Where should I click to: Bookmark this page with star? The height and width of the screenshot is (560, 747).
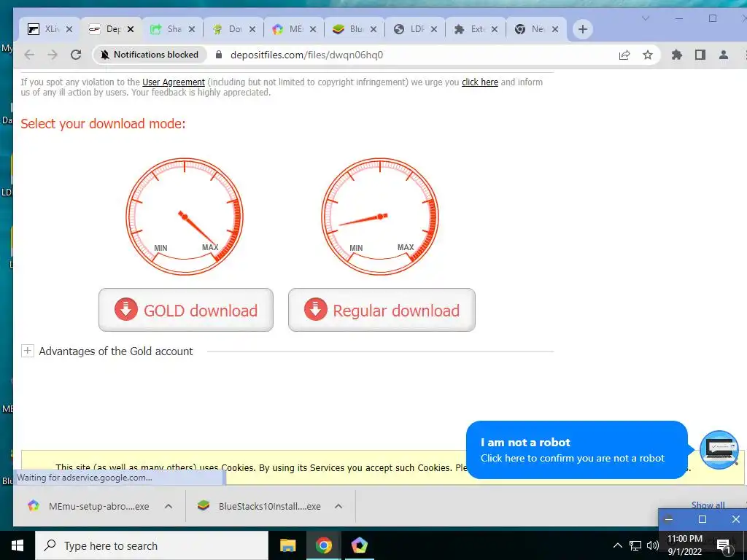pyautogui.click(x=648, y=55)
